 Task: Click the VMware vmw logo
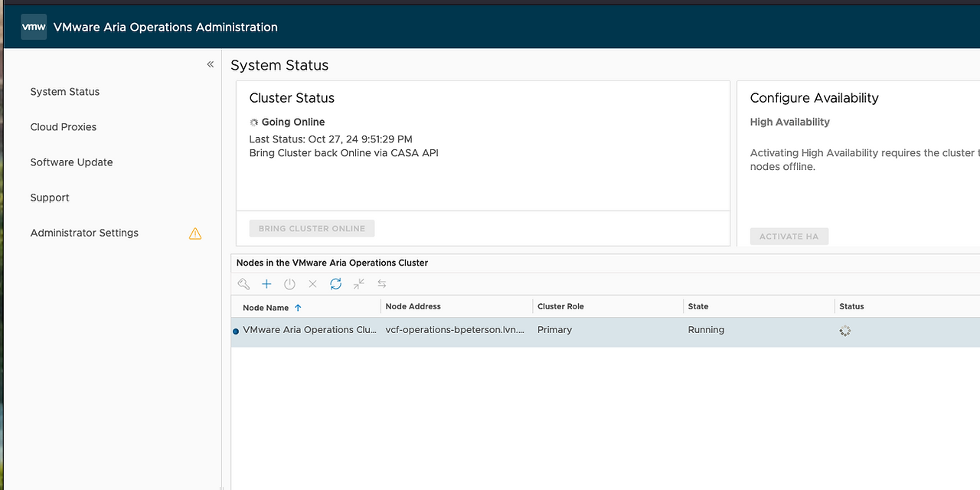(x=34, y=27)
